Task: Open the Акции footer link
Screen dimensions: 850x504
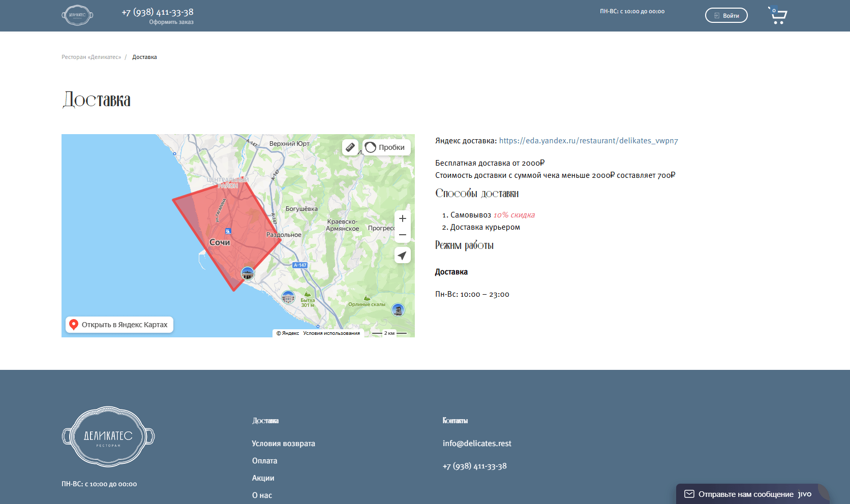Action: point(263,478)
